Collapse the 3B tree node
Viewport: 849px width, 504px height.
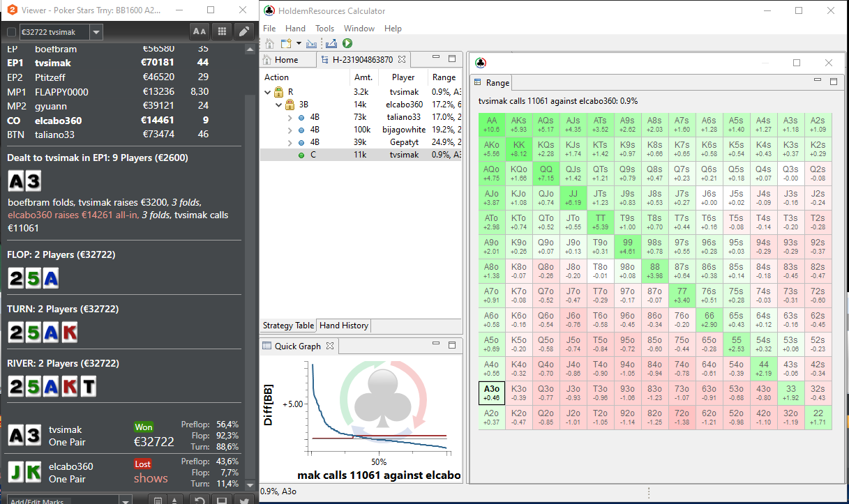(x=278, y=105)
